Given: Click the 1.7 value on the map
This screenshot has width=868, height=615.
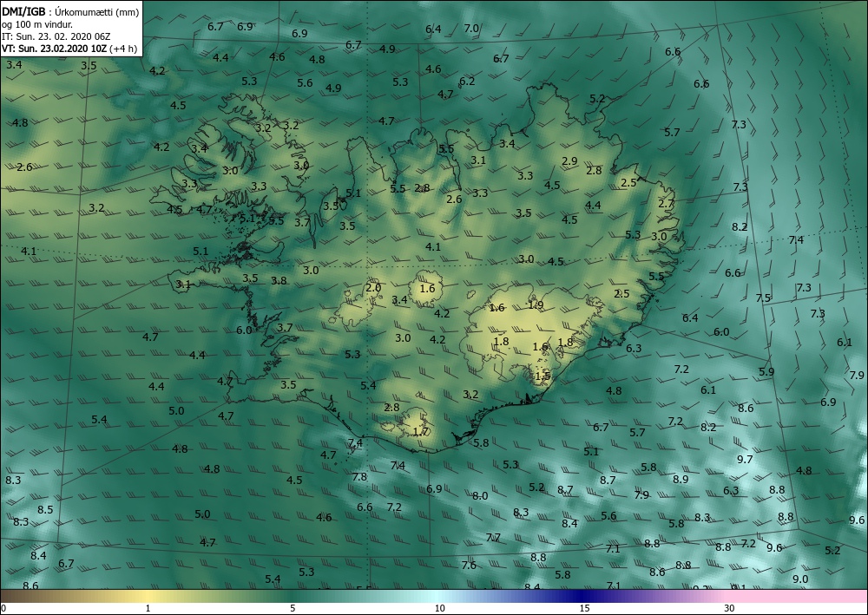Looking at the screenshot, I should (x=421, y=431).
